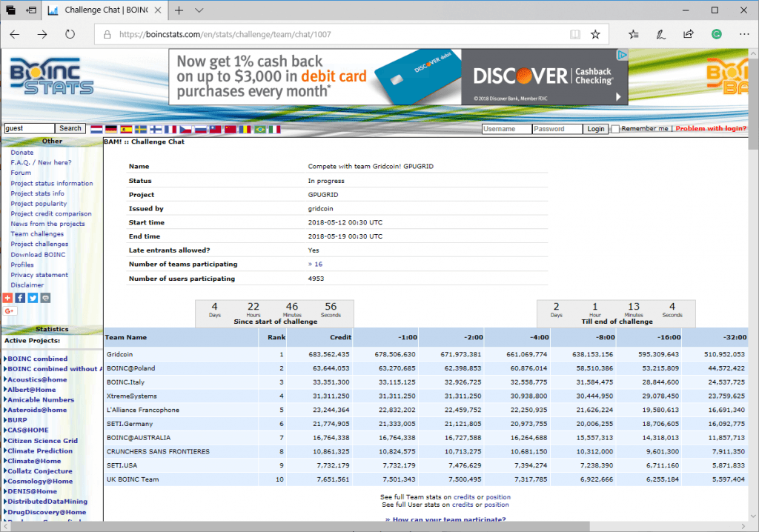Open Project challenges sidebar link

point(40,244)
